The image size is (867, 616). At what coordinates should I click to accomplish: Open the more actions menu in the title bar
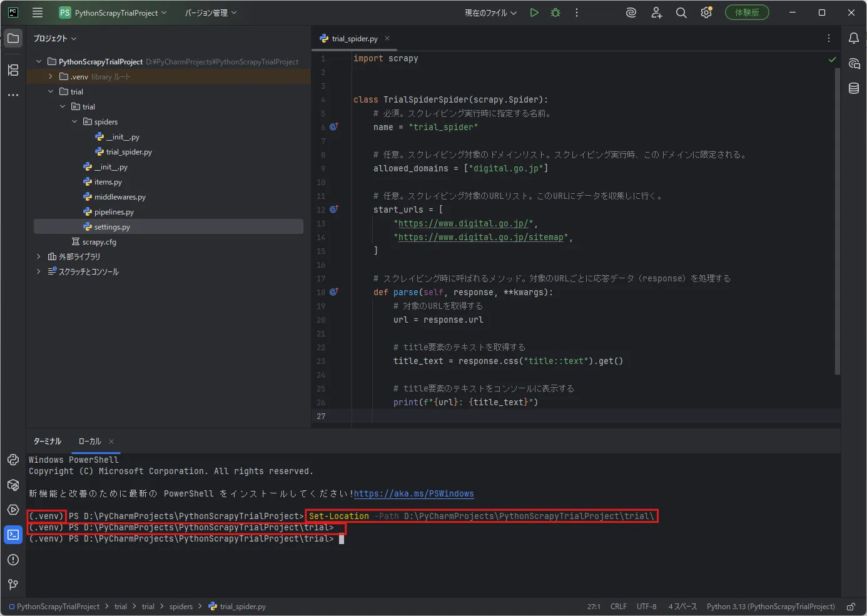[577, 13]
